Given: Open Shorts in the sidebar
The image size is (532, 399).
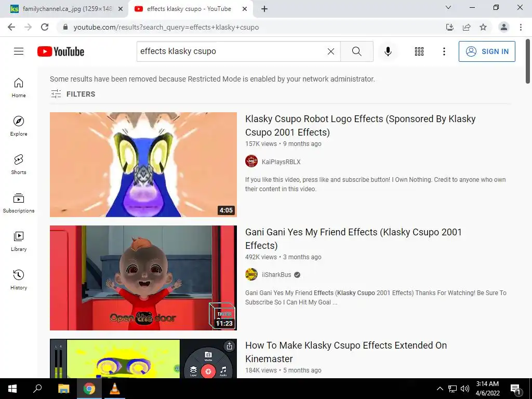Looking at the screenshot, I should (x=19, y=165).
